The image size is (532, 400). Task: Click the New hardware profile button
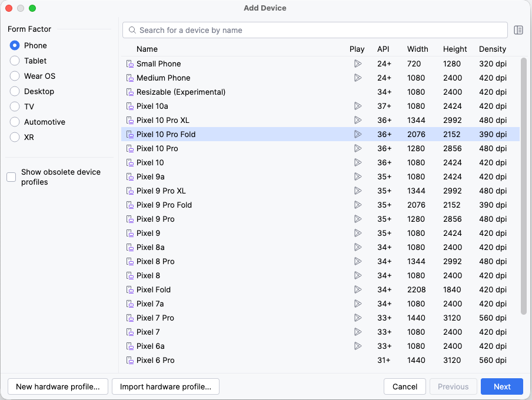58,386
